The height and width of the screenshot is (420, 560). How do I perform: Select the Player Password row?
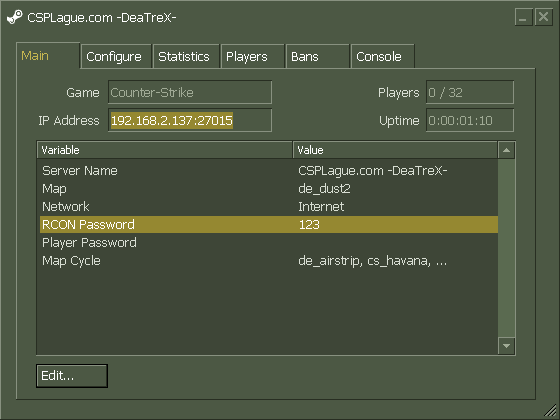tap(269, 242)
